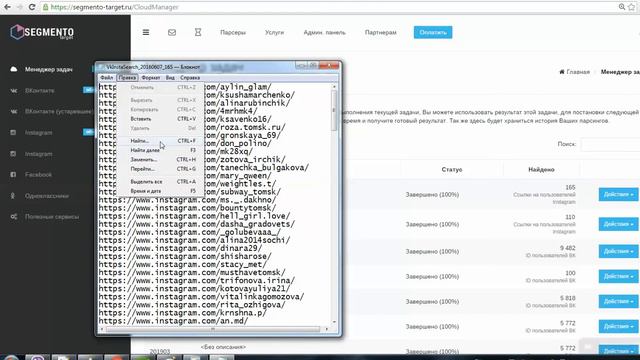
Task: Open the Парсеры top menu
Action: 233,32
